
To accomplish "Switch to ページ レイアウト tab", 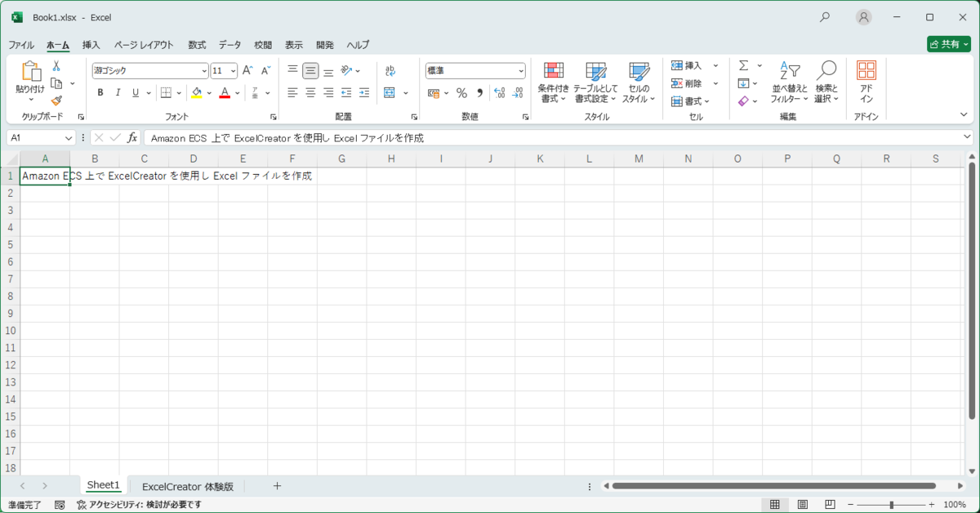I will pyautogui.click(x=144, y=45).
